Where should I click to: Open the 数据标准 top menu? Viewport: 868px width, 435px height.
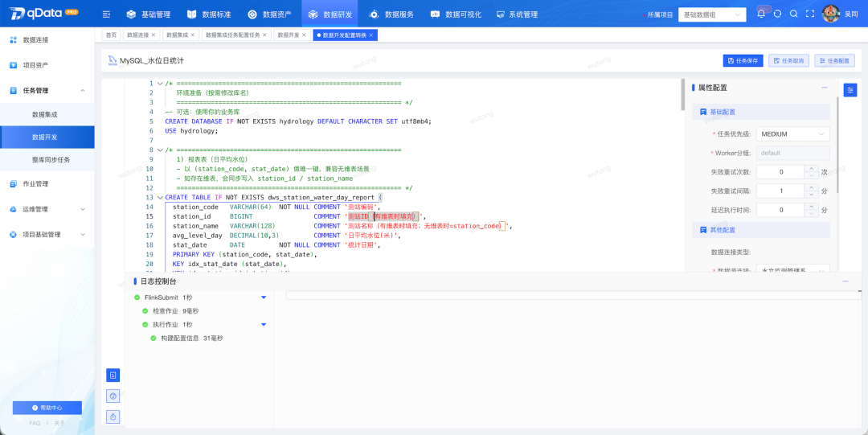(x=208, y=14)
